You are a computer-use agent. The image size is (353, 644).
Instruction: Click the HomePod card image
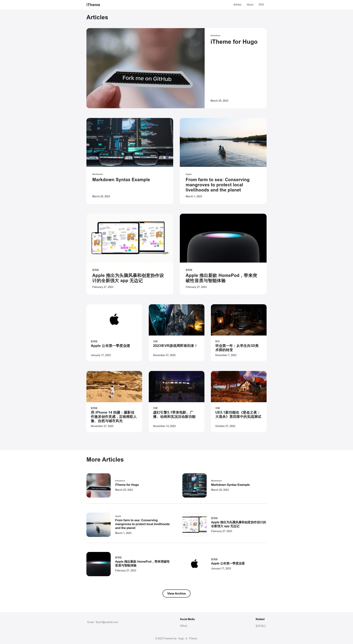(x=223, y=238)
